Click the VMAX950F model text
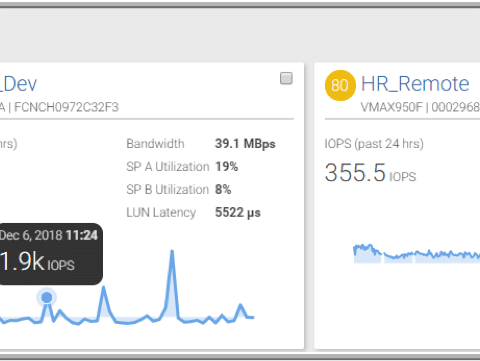 391,107
